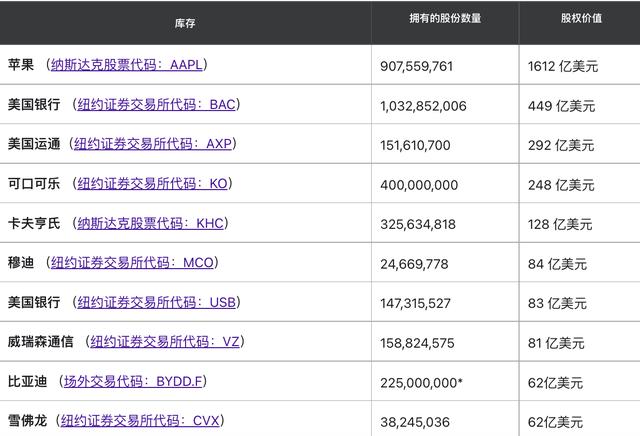Select the value 449 亿美元
This screenshot has width=640, height=436.
561,106
